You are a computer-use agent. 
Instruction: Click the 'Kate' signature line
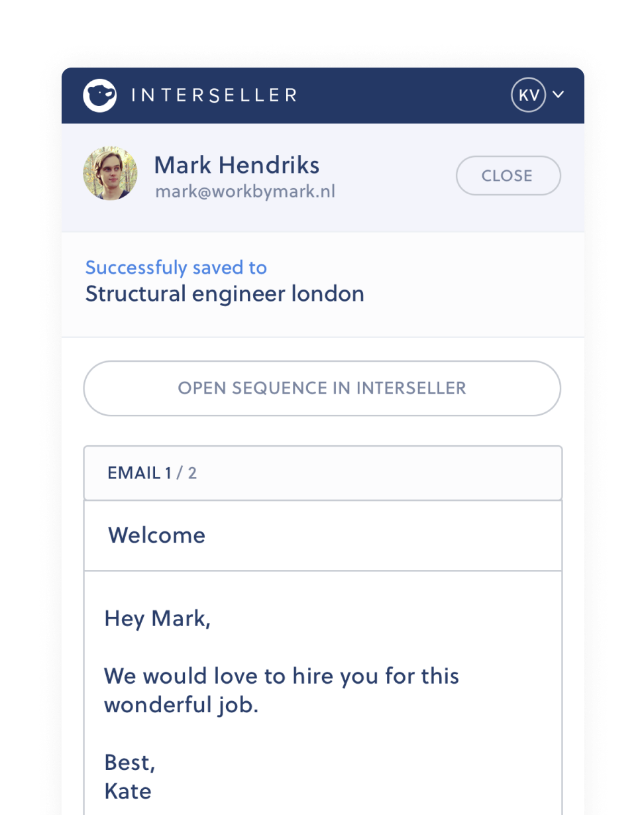click(128, 790)
